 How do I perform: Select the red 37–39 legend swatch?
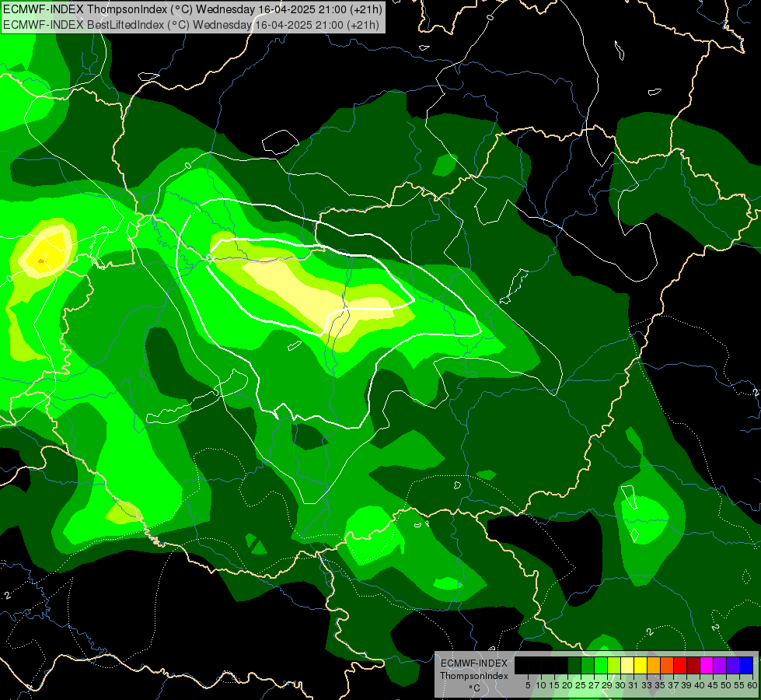point(680,666)
